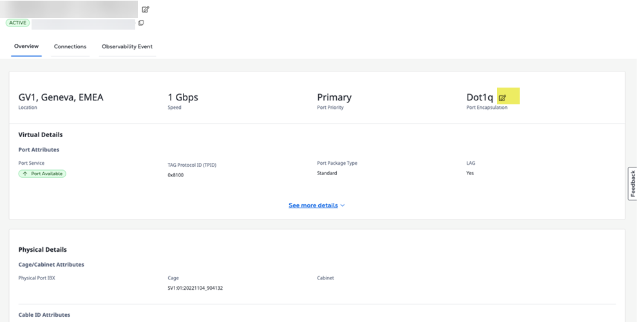Click the cage value SV1:01:20221104_904132
The width and height of the screenshot is (644, 322).
[195, 288]
